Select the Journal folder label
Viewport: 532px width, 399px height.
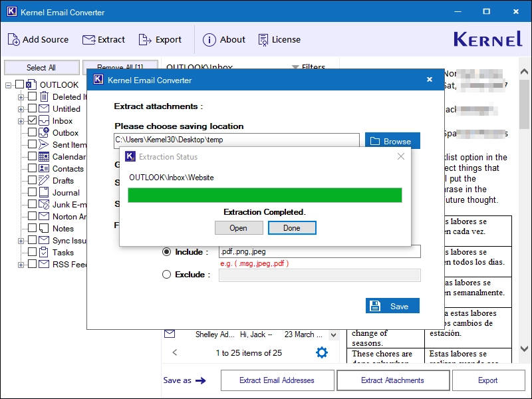[66, 192]
